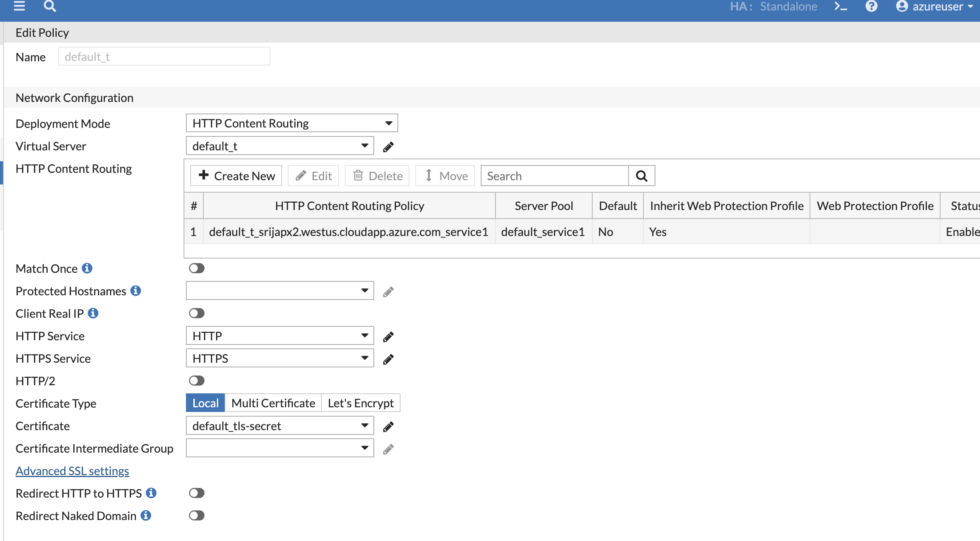
Task: Enable the HTTP/2 switch
Action: pos(197,381)
